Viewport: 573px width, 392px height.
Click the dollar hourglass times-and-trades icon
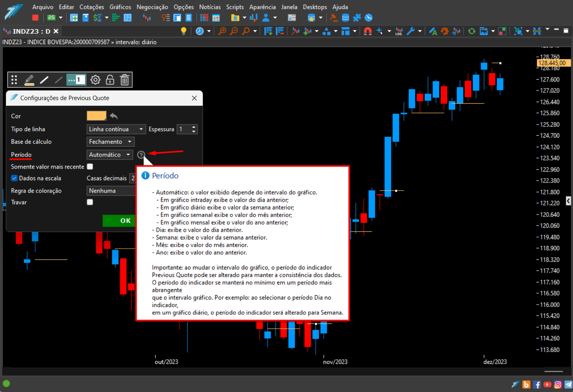(x=97, y=18)
